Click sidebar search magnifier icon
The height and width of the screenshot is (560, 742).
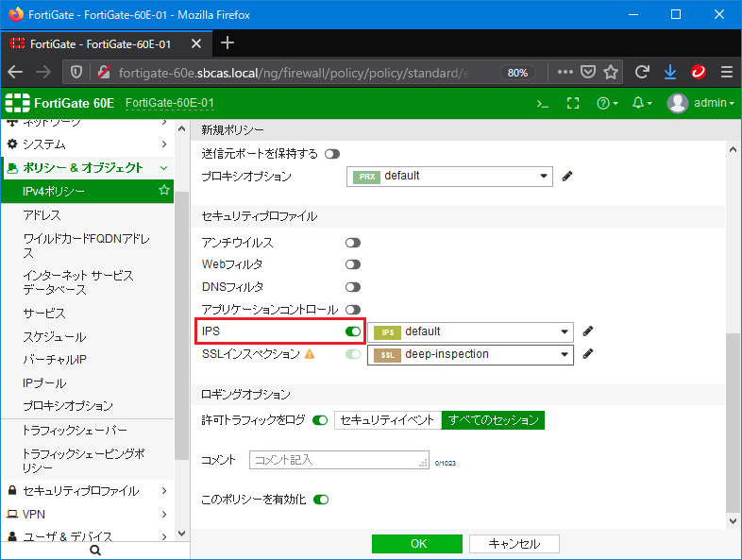click(x=95, y=551)
